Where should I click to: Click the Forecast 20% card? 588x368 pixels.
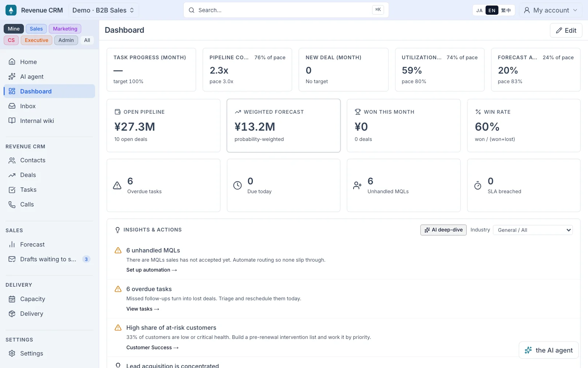[x=536, y=70]
